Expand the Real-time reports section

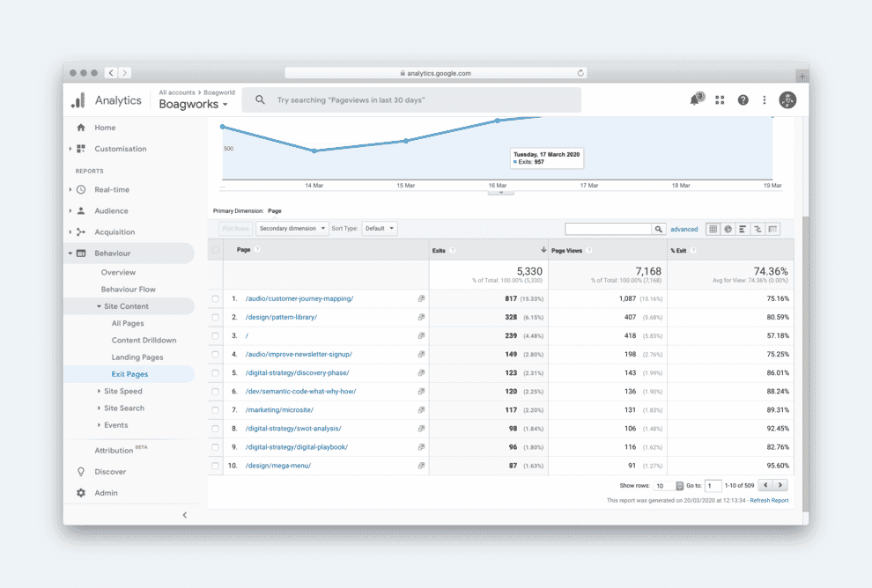pos(70,189)
